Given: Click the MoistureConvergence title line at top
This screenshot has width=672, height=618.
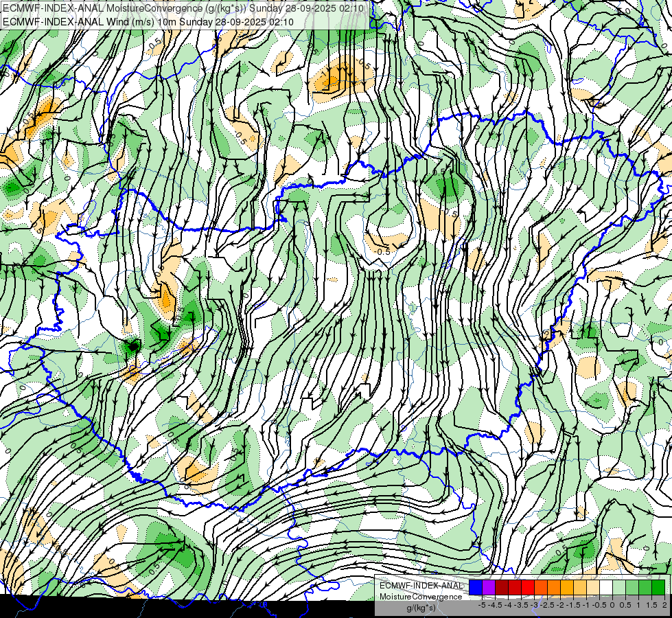Looking at the screenshot, I should (x=183, y=8).
